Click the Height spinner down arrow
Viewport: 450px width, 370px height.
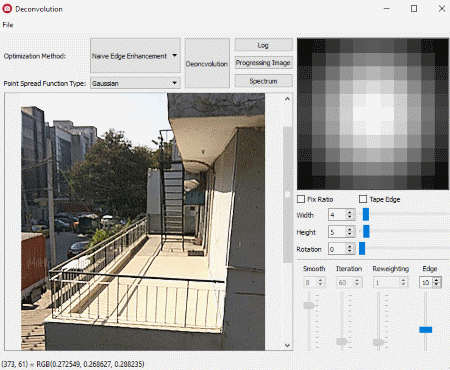click(x=349, y=234)
